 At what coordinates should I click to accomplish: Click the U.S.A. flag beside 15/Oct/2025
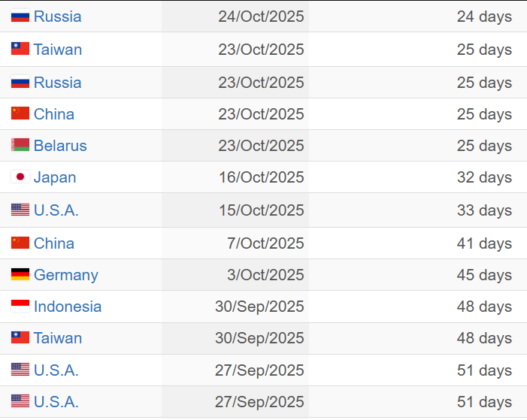click(x=20, y=210)
